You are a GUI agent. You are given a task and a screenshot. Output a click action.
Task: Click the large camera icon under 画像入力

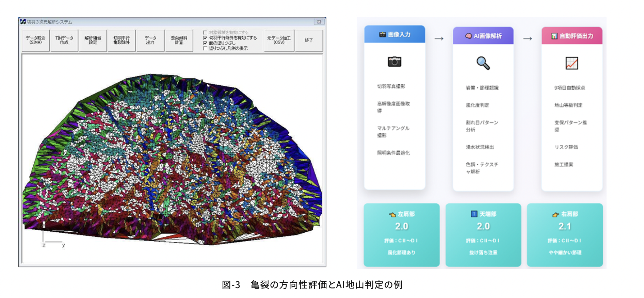pyautogui.click(x=394, y=62)
